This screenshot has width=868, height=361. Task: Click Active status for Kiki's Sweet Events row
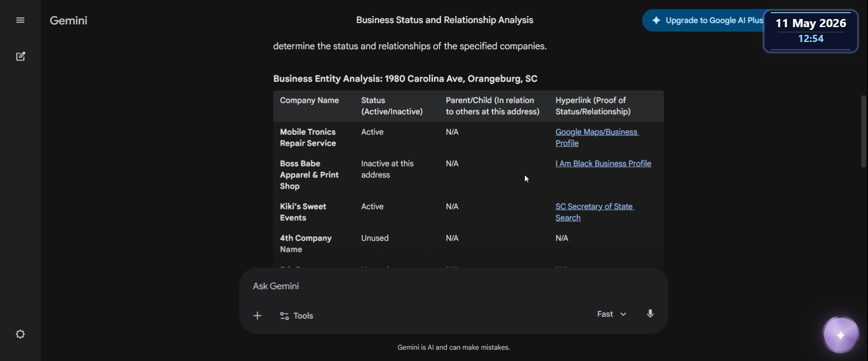tap(372, 207)
